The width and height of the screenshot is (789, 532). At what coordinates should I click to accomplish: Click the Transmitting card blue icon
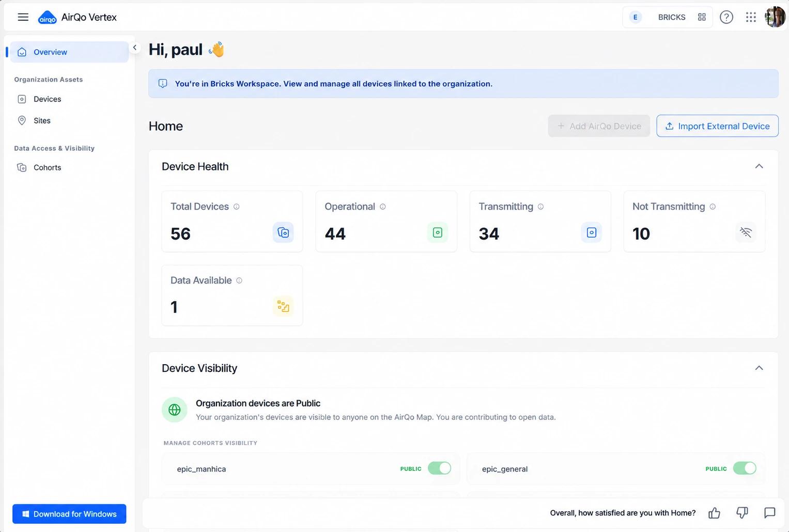pyautogui.click(x=592, y=232)
